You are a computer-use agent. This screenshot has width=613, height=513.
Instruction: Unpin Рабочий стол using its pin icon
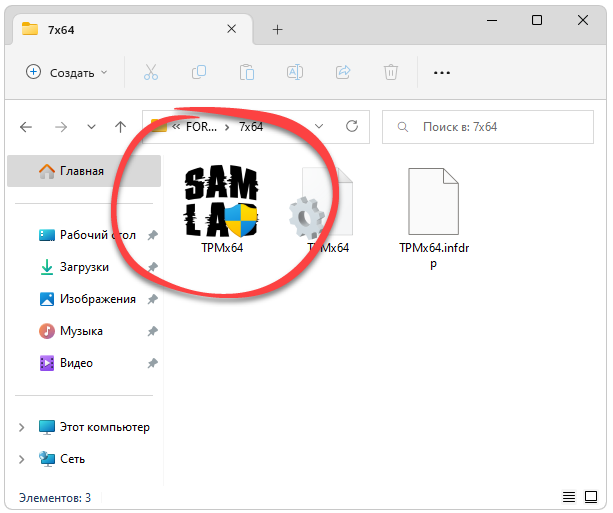pos(152,235)
